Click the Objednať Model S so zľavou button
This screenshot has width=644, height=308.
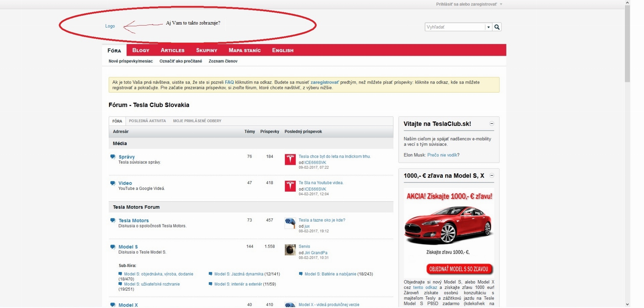click(459, 269)
